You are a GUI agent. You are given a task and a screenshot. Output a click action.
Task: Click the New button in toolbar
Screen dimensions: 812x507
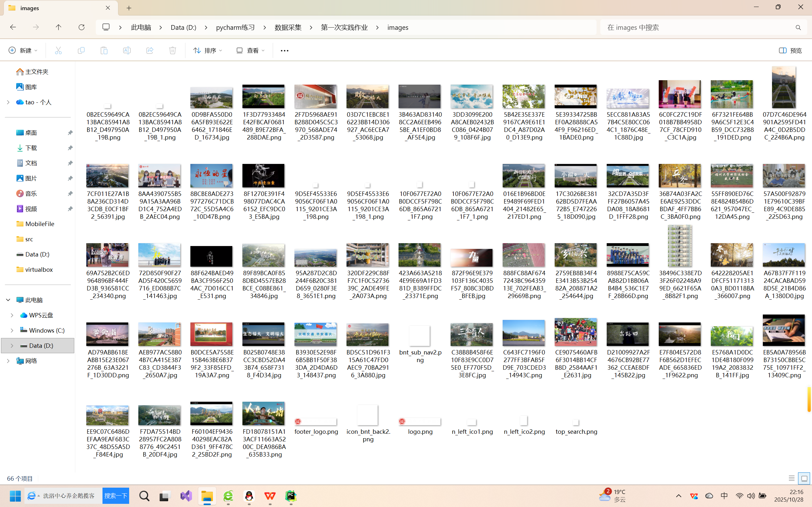pyautogui.click(x=23, y=50)
